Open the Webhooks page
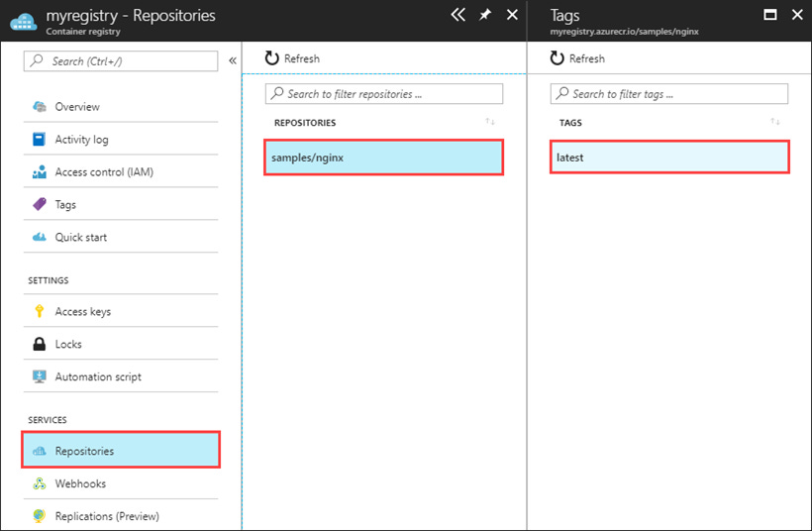Viewport: 812px width, 531px height. point(121,483)
